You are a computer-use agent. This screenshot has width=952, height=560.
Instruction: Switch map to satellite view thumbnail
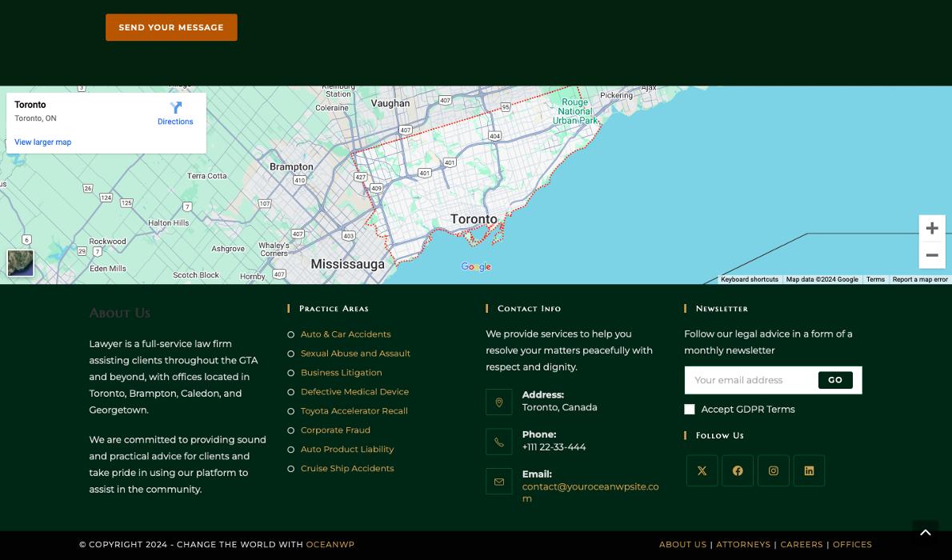click(21, 262)
